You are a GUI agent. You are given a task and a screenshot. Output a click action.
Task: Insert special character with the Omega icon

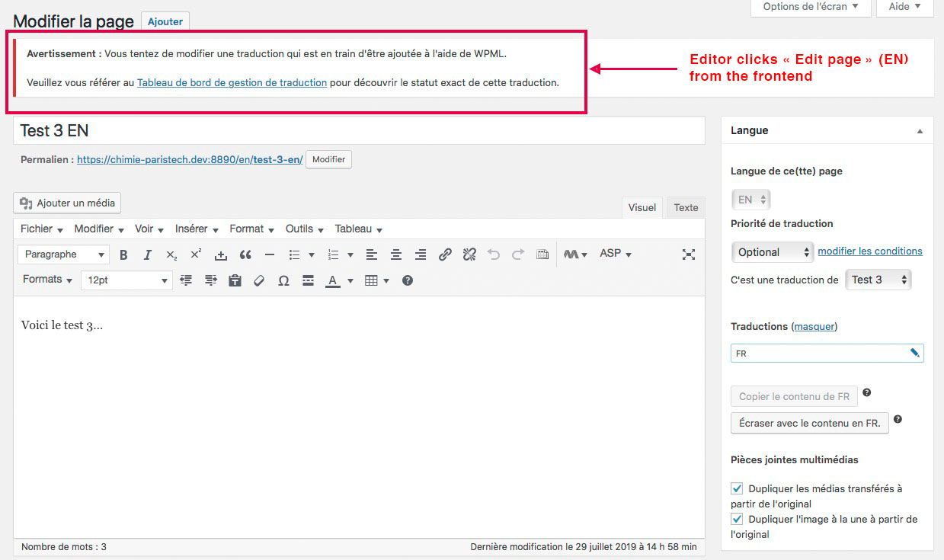click(x=283, y=280)
